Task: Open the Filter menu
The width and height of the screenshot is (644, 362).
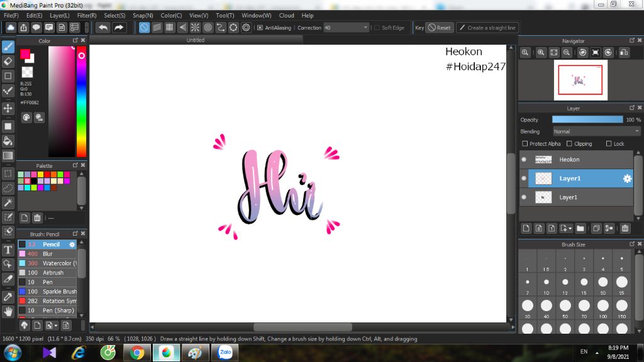Action: pos(87,15)
